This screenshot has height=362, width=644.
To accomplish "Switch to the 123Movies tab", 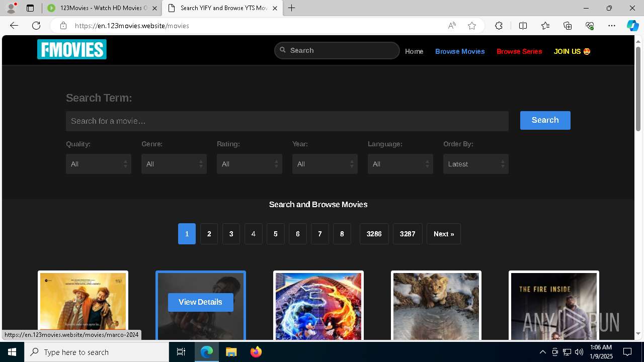I will [103, 8].
